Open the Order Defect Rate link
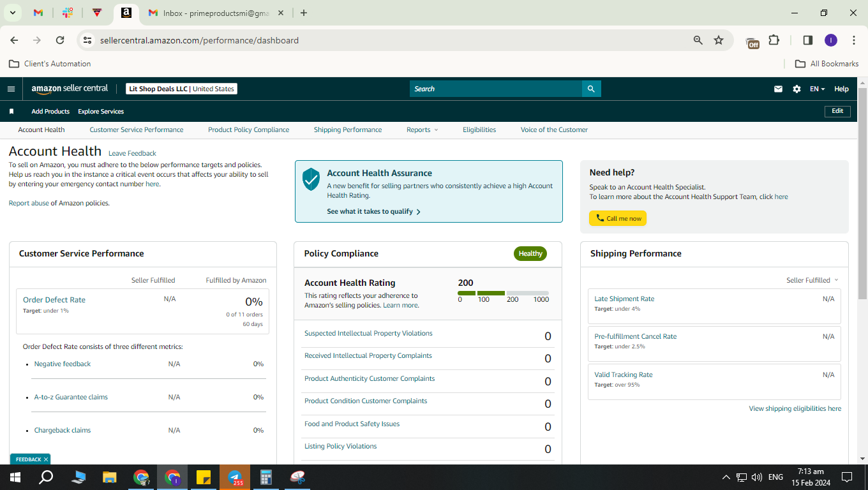This screenshot has height=490, width=868. [54, 299]
